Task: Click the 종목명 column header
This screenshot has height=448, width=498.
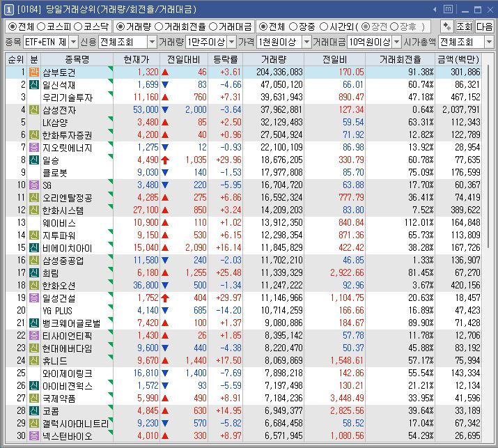Action: tap(77, 59)
